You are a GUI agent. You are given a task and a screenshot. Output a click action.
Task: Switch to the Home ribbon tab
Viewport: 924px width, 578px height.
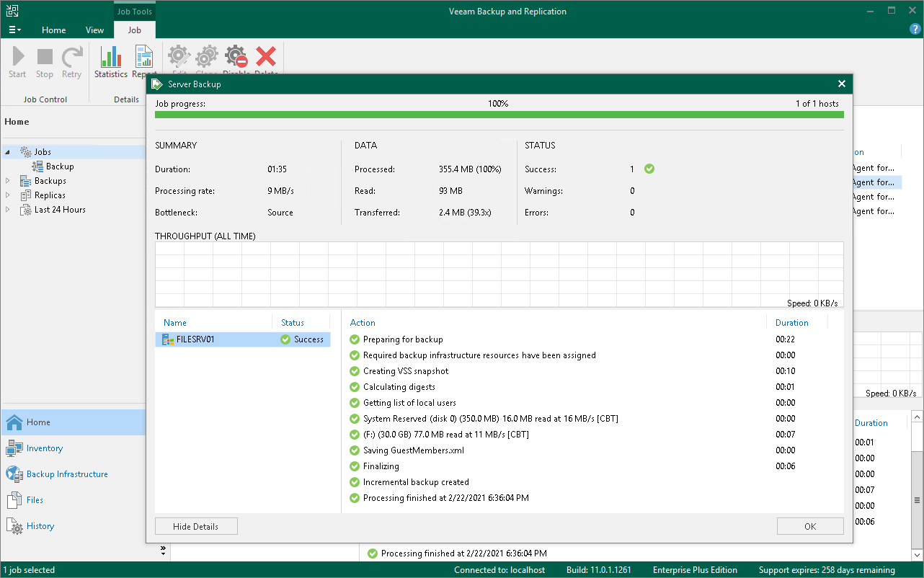(x=54, y=30)
